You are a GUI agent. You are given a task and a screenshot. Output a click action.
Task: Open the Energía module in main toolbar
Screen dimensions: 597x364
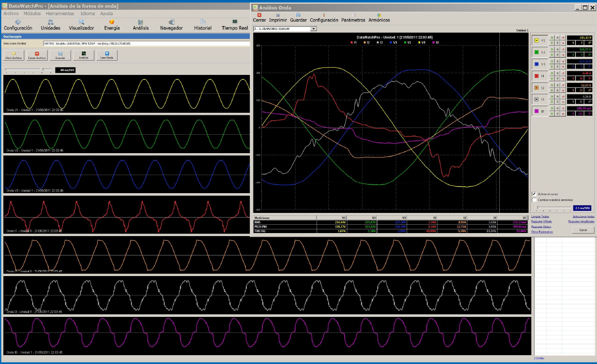(x=112, y=25)
